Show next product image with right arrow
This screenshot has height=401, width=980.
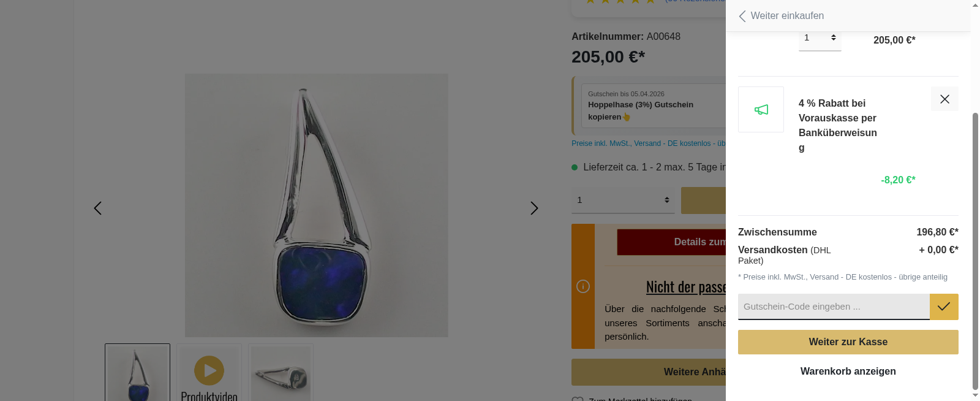point(534,208)
